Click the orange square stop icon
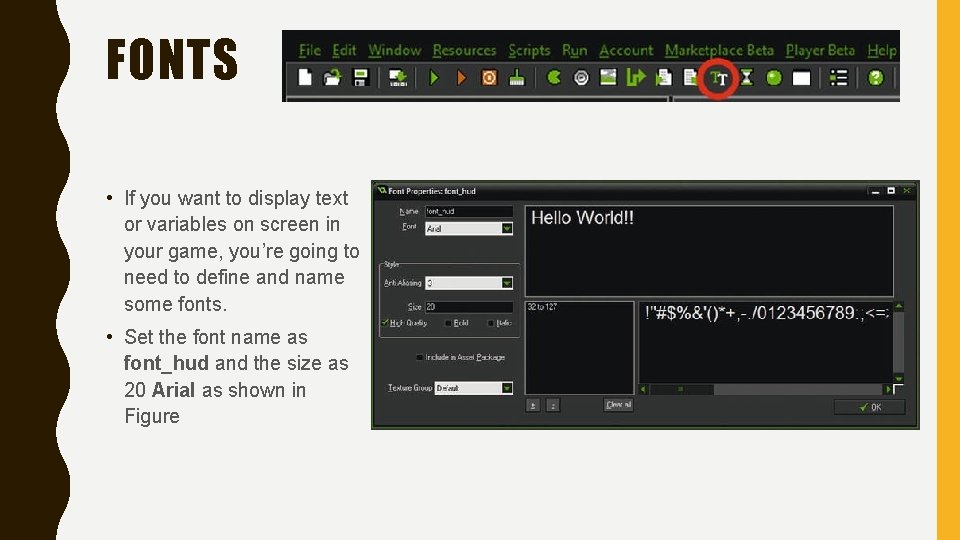 tap(489, 78)
